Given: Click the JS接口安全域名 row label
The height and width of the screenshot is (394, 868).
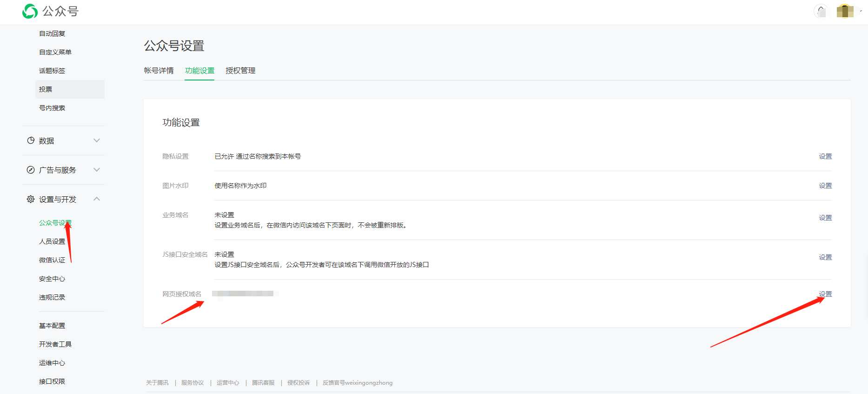Looking at the screenshot, I should coord(185,254).
